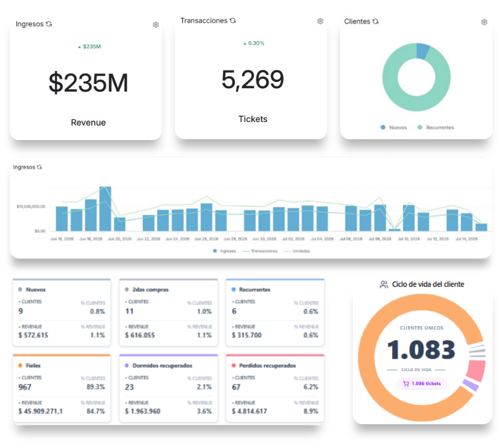Click Perdidos recuperados revenue $ 4.814.617
Screen dimensions: 503x448
tap(249, 411)
